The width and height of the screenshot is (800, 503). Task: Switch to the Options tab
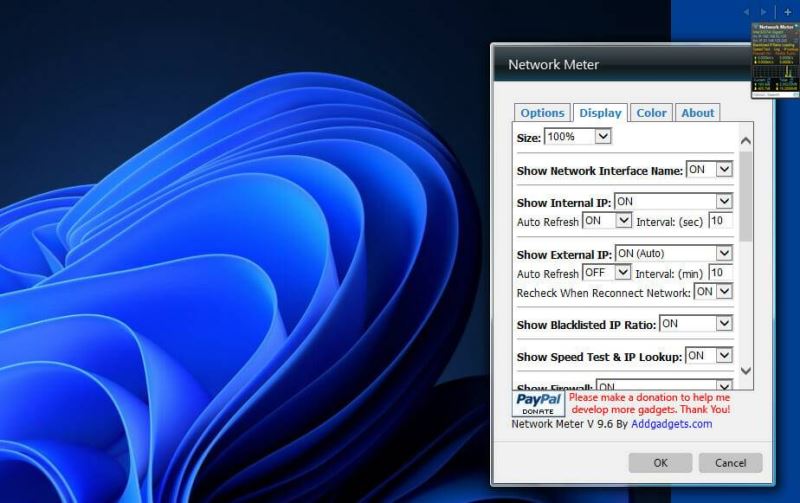click(x=542, y=113)
